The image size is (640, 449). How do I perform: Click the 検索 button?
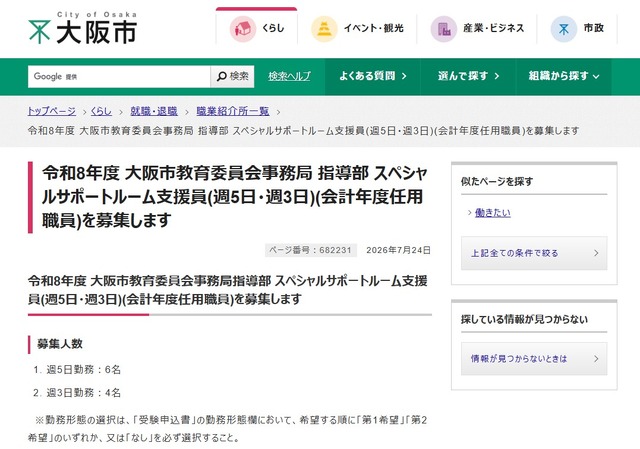coord(232,76)
